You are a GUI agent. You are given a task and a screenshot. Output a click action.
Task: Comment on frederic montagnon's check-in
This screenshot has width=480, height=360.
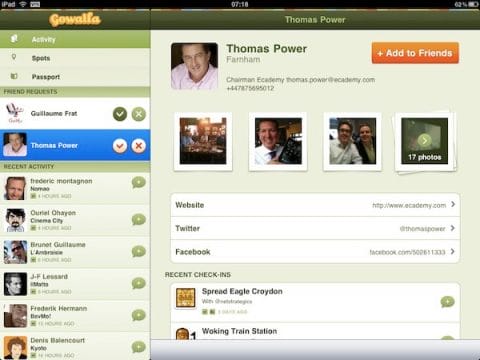click(x=138, y=182)
